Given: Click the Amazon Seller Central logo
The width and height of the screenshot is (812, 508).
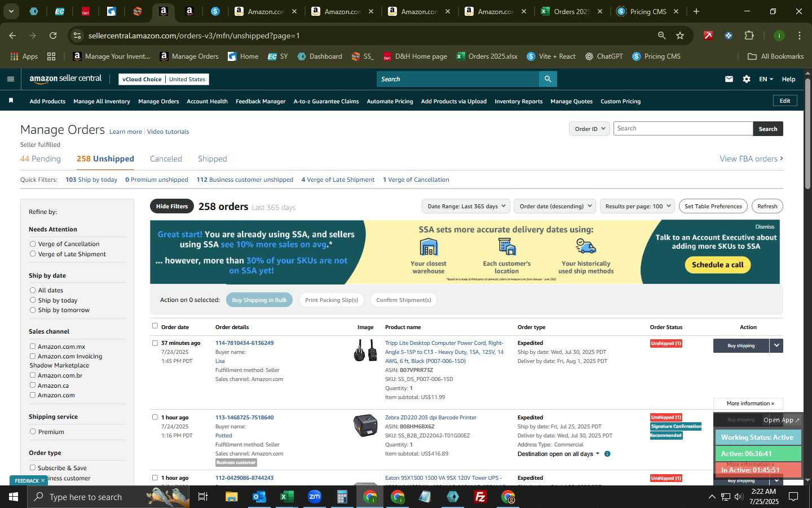Looking at the screenshot, I should point(65,79).
